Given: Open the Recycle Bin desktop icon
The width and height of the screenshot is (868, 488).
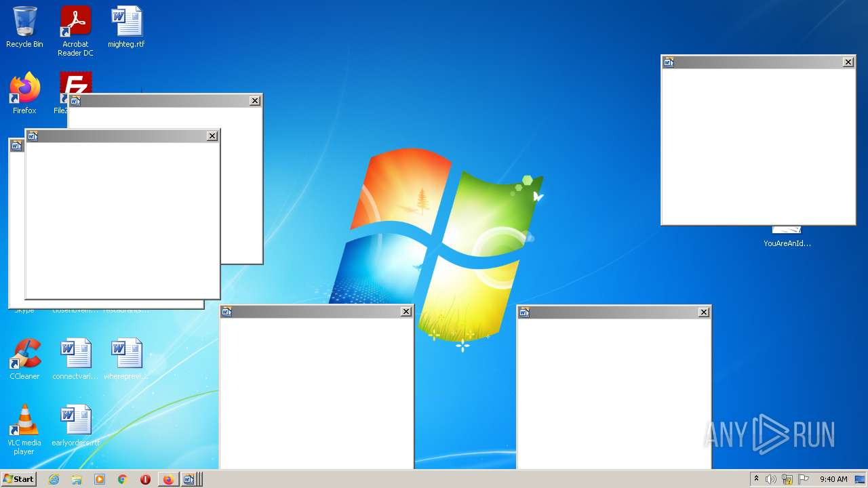Looking at the screenshot, I should [x=24, y=27].
